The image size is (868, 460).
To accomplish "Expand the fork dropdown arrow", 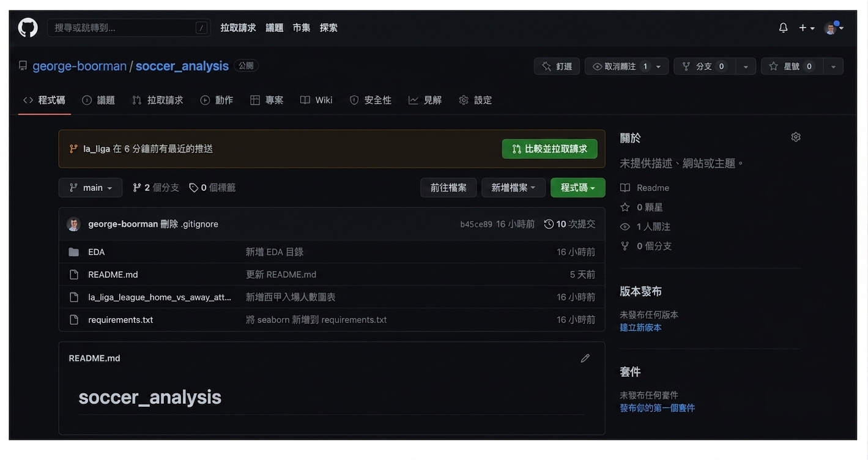I will tap(746, 66).
